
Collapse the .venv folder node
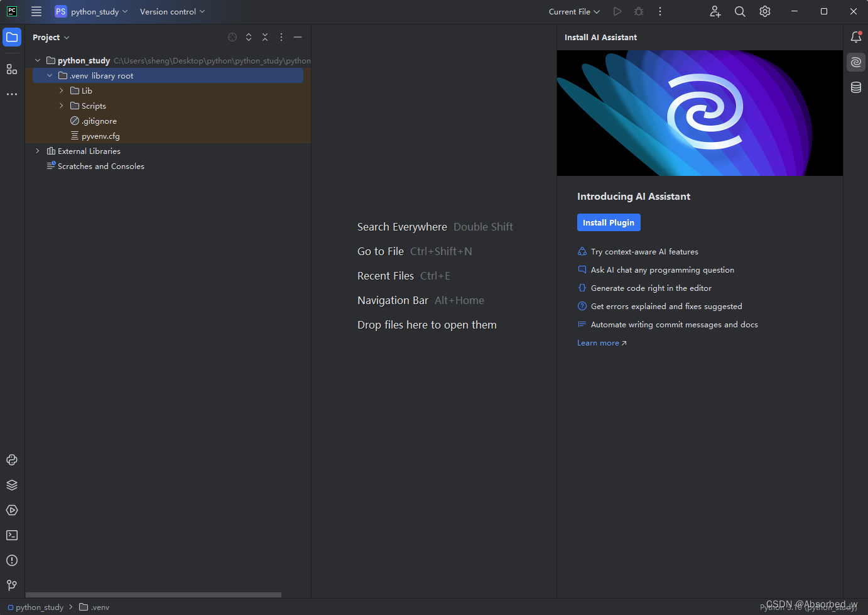point(50,75)
